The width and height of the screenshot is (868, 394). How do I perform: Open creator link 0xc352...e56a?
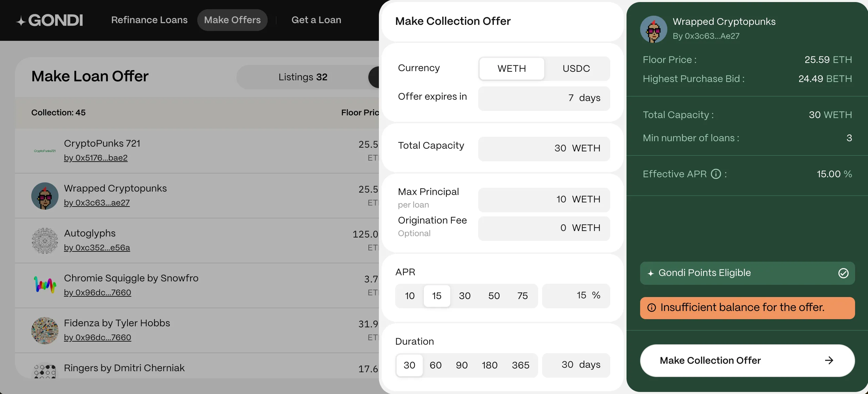pos(97,248)
